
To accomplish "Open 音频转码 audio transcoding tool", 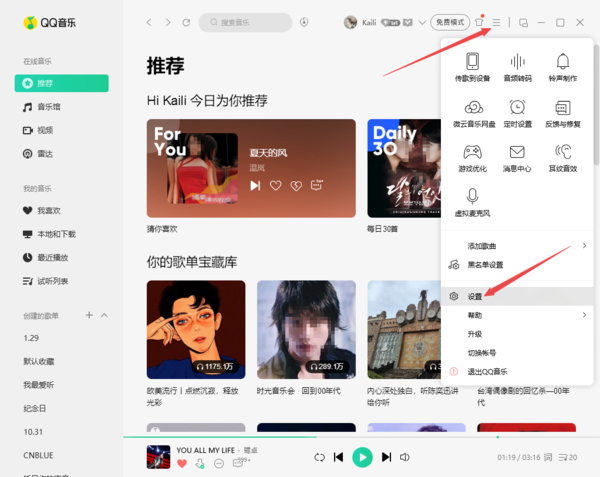I will (x=517, y=67).
